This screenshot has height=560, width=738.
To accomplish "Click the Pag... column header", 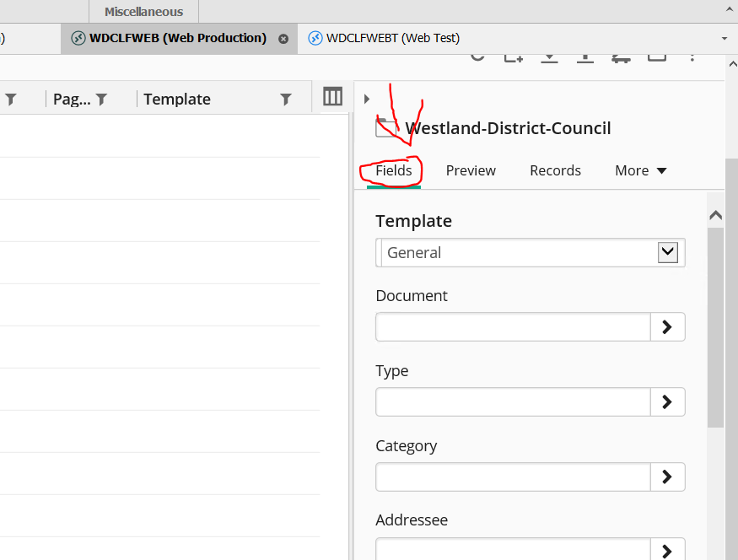I will 72,100.
